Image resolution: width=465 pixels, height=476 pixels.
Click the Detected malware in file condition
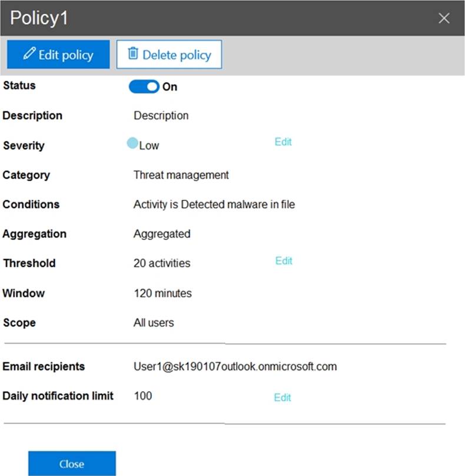[x=214, y=204]
